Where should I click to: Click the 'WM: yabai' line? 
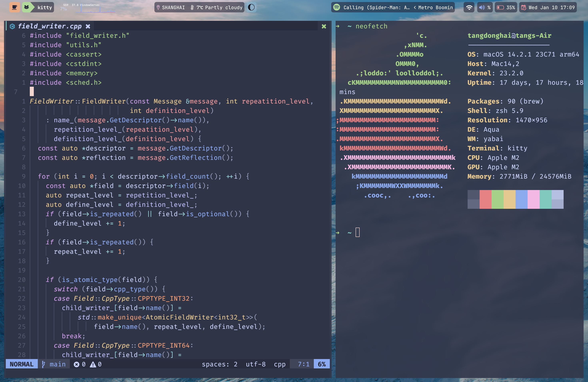click(485, 139)
